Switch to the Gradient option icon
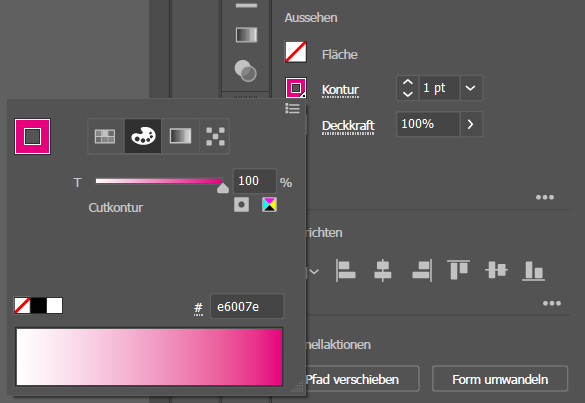This screenshot has width=585, height=403. pyautogui.click(x=181, y=136)
